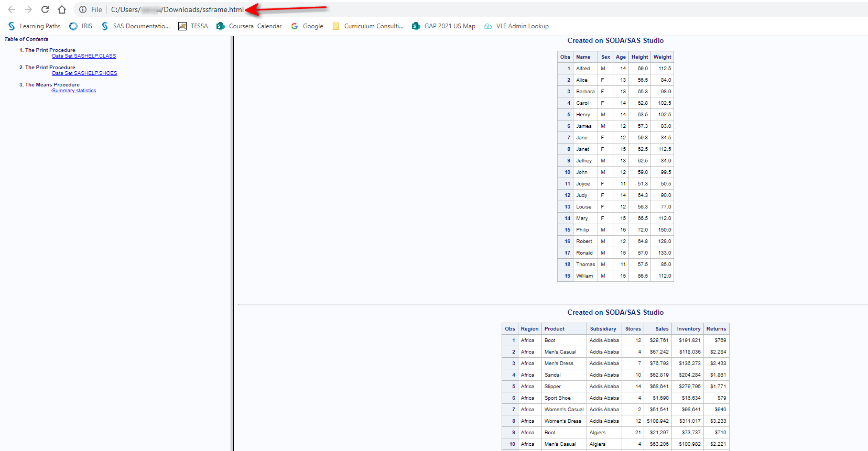The height and width of the screenshot is (451, 868).
Task: Go to the browser home icon
Action: [62, 9]
